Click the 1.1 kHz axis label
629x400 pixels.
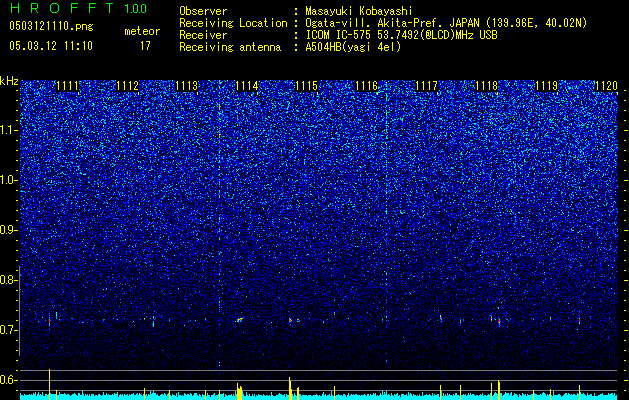click(8, 130)
